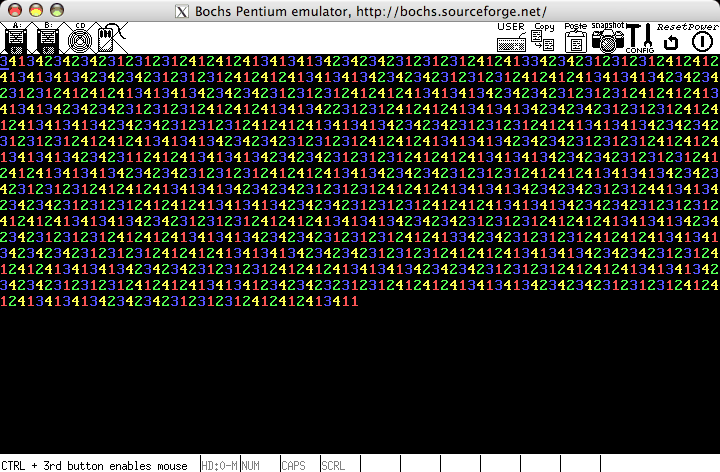Click the SCRL lock status indicator

pos(333,465)
